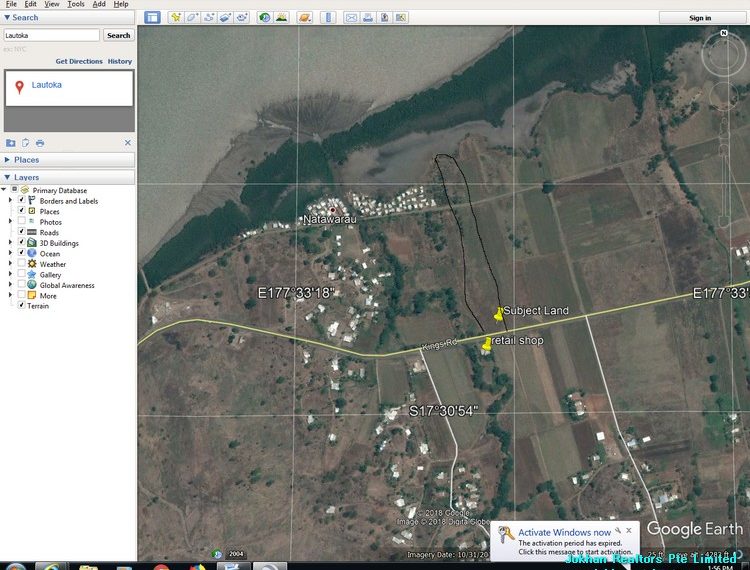This screenshot has width=750, height=570.
Task: Open the View menu
Action: [51, 4]
